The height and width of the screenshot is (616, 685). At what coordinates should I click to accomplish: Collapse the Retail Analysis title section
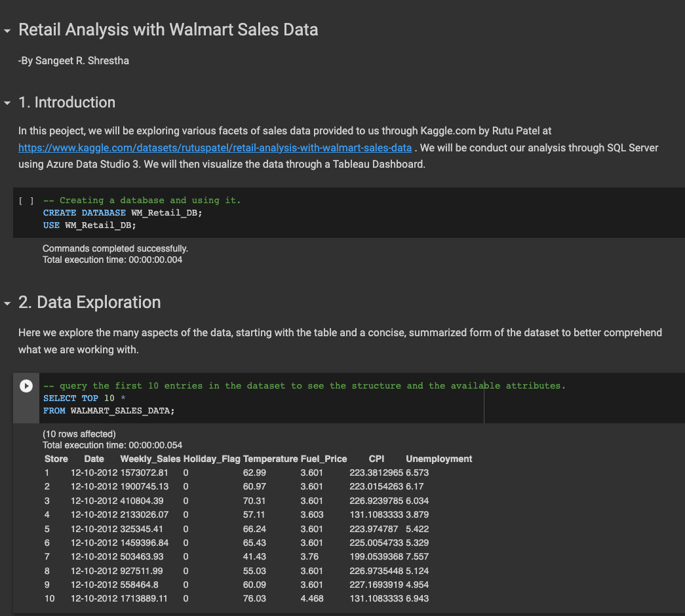pos(7,31)
